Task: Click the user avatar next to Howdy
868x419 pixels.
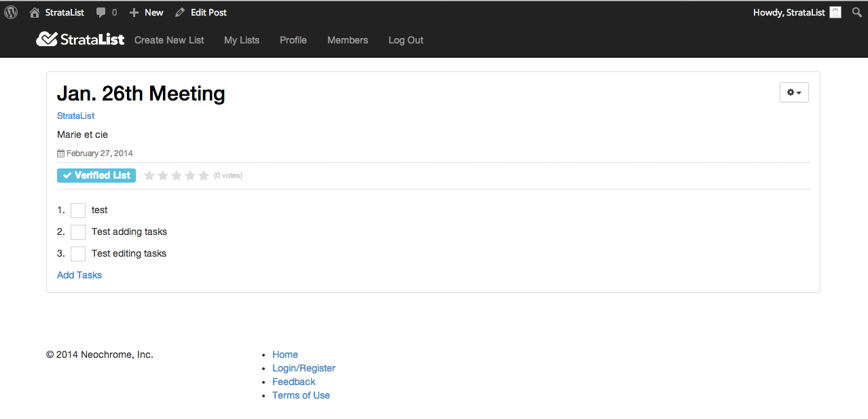Action: pyautogui.click(x=836, y=12)
